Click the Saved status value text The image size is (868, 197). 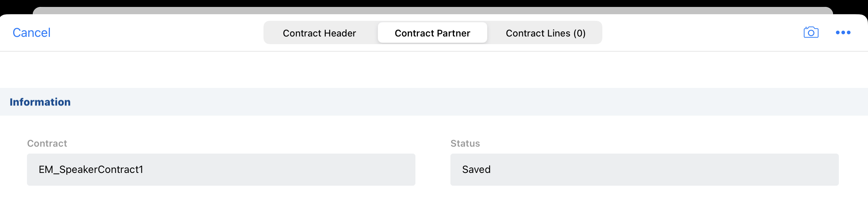pos(476,169)
